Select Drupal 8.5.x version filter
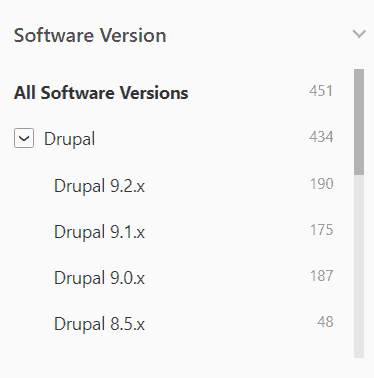The height and width of the screenshot is (378, 374). (x=99, y=324)
